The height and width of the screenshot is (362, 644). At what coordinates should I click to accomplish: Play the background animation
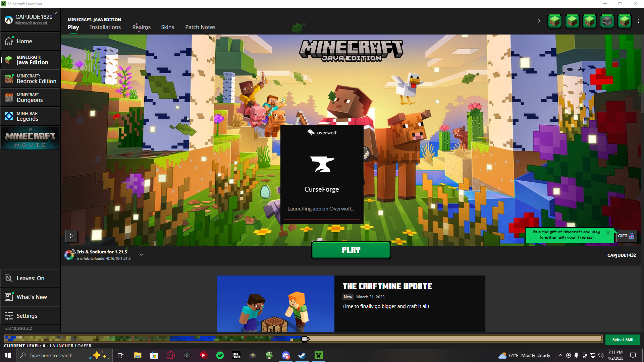click(x=71, y=236)
